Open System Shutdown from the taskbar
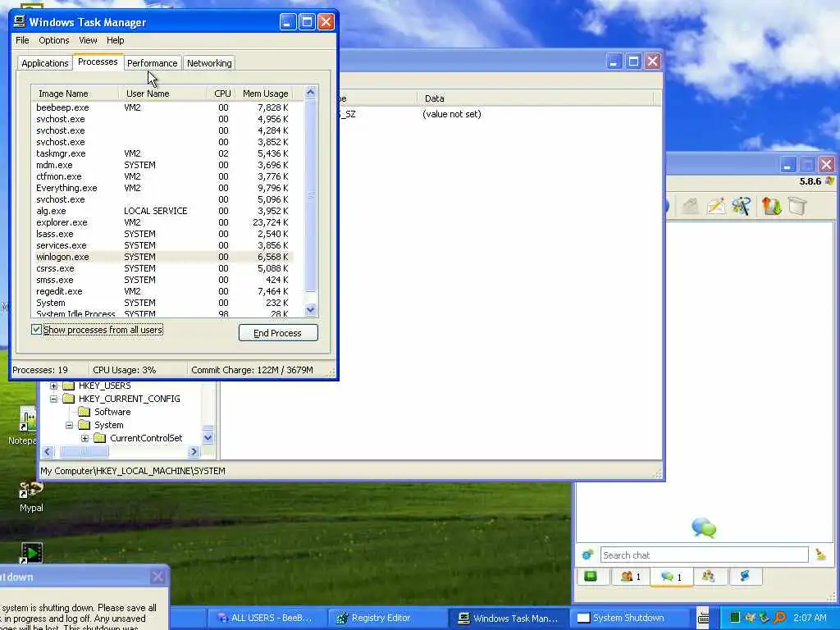This screenshot has width=840, height=630. pos(629,618)
